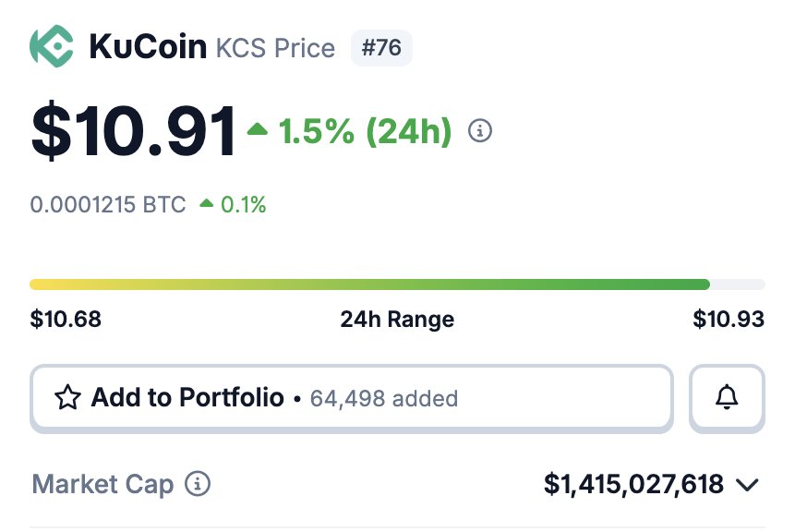Open price alerts with the bell icon
The width and height of the screenshot is (807, 532).
727,398
